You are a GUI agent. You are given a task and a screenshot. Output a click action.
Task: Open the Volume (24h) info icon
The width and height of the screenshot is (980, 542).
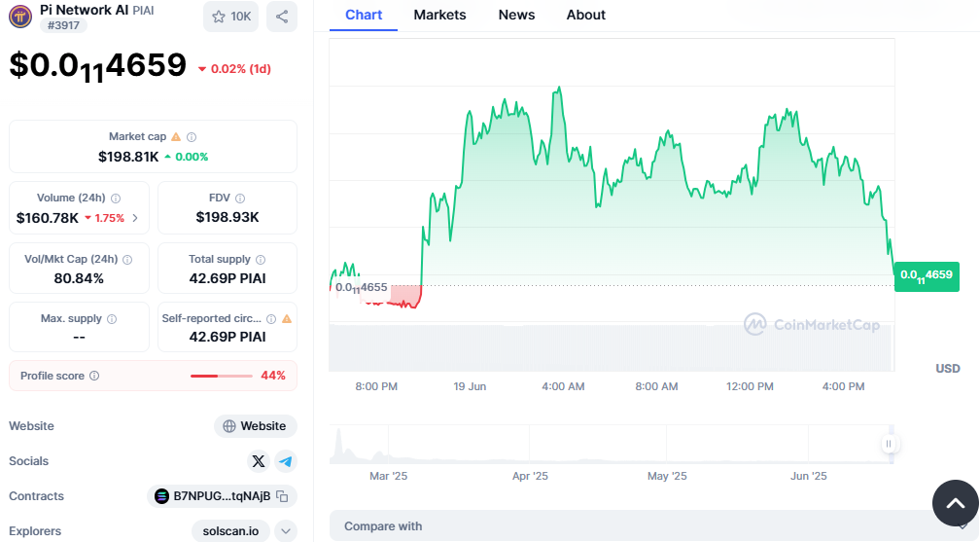coord(116,199)
